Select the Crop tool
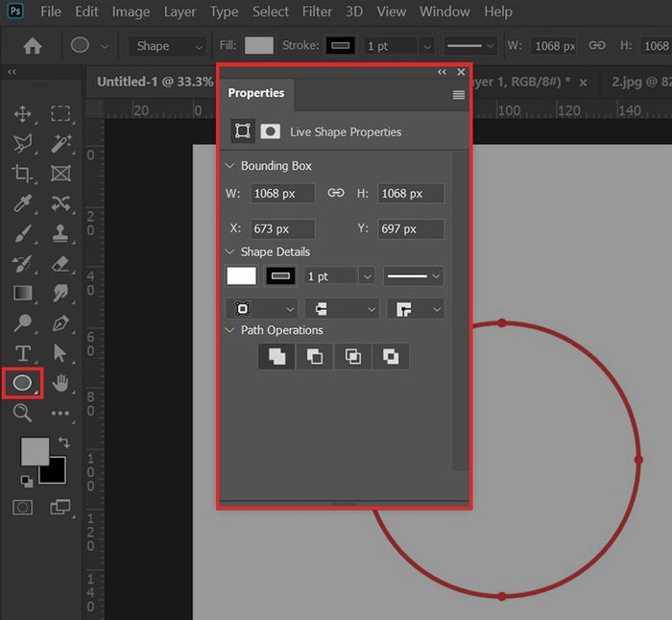Screen dimensions: 672x620 [x=22, y=174]
